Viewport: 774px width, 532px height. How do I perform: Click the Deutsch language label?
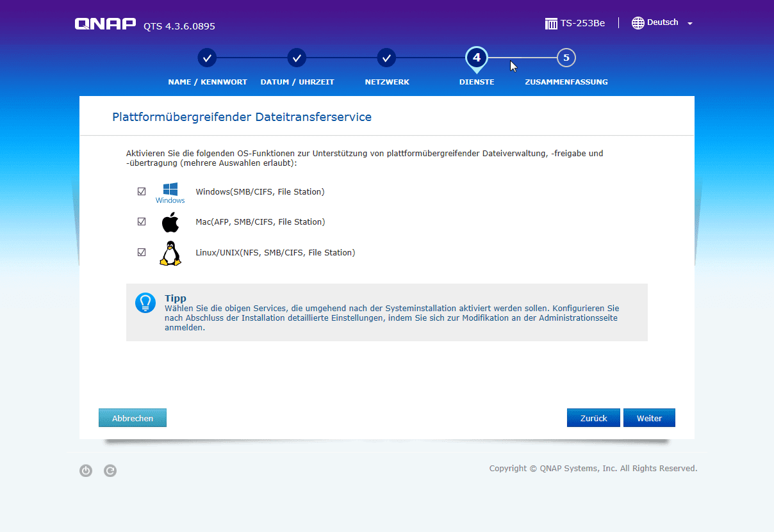663,22
